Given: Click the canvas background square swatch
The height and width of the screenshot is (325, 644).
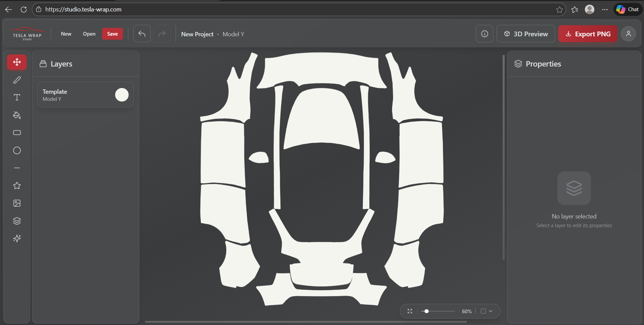Looking at the screenshot, I should 483,311.
